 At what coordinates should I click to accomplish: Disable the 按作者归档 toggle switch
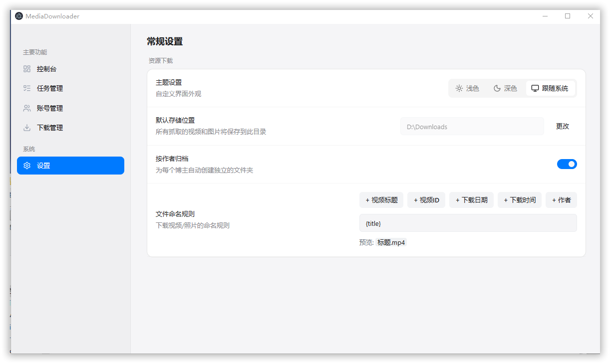click(x=567, y=164)
